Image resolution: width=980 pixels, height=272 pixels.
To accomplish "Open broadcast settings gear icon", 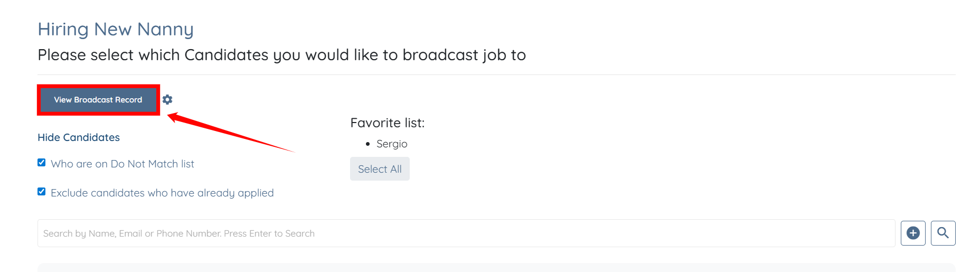I will pyautogui.click(x=167, y=100).
